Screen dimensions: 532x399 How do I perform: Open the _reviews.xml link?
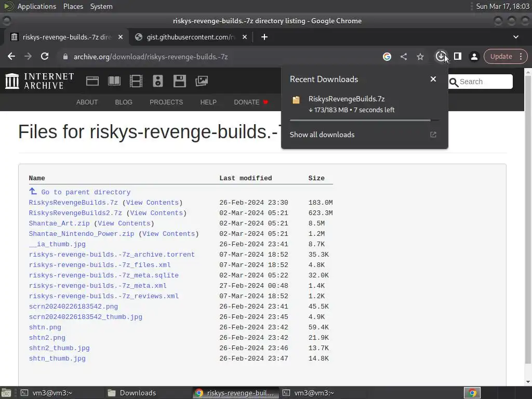click(104, 296)
